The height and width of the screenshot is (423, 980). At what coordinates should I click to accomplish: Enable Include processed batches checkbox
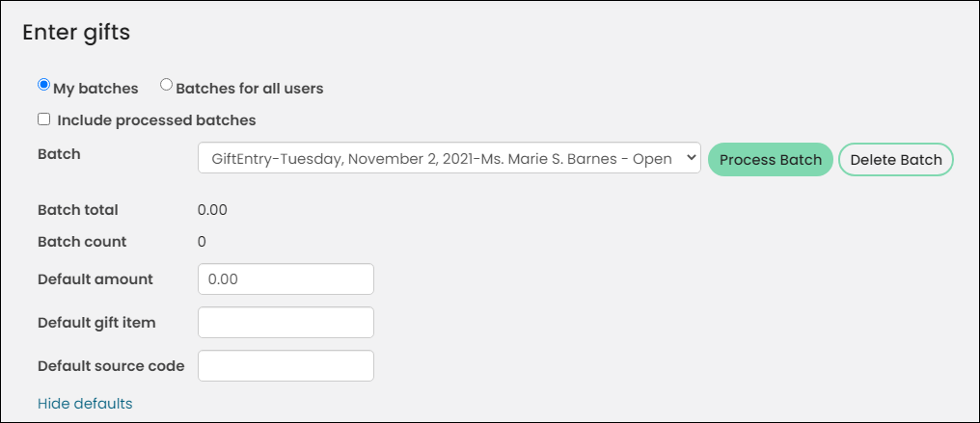click(x=43, y=119)
